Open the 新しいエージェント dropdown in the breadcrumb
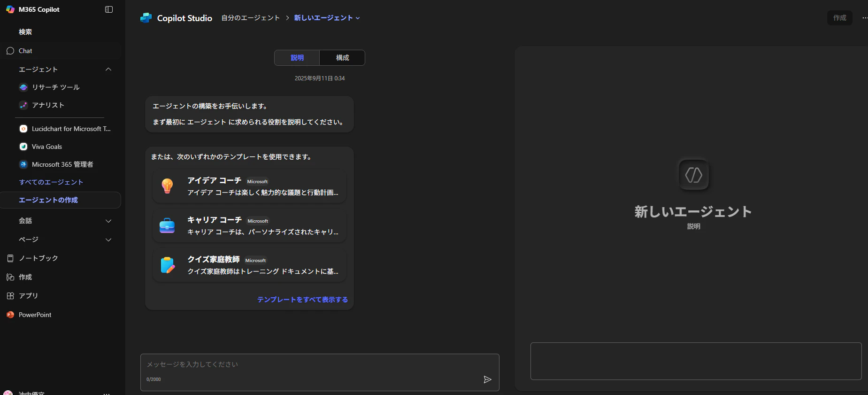Image resolution: width=868 pixels, height=395 pixels. [x=327, y=18]
